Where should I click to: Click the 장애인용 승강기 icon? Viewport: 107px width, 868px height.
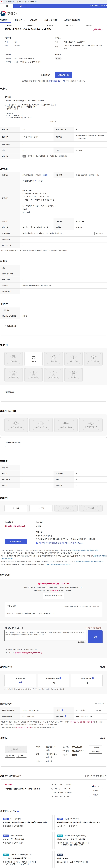coord(41,425)
